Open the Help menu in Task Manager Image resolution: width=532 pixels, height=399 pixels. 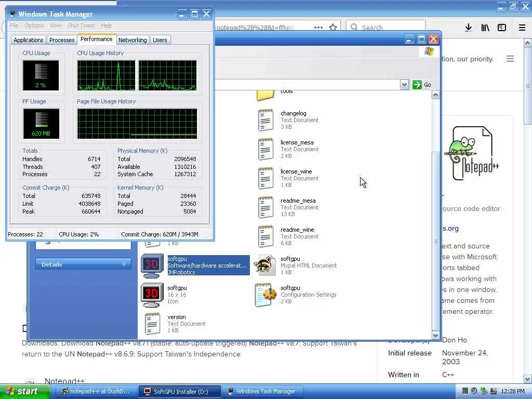[x=106, y=25]
